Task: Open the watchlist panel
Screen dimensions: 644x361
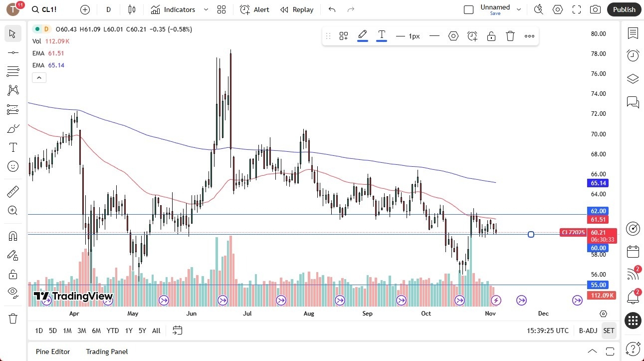Action: click(x=633, y=34)
